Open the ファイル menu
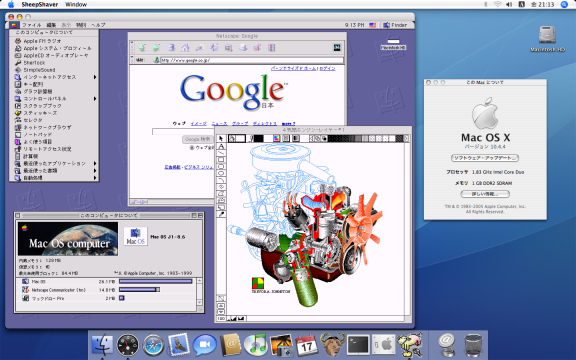Image resolution: width=576 pixels, height=360 pixels. click(32, 25)
